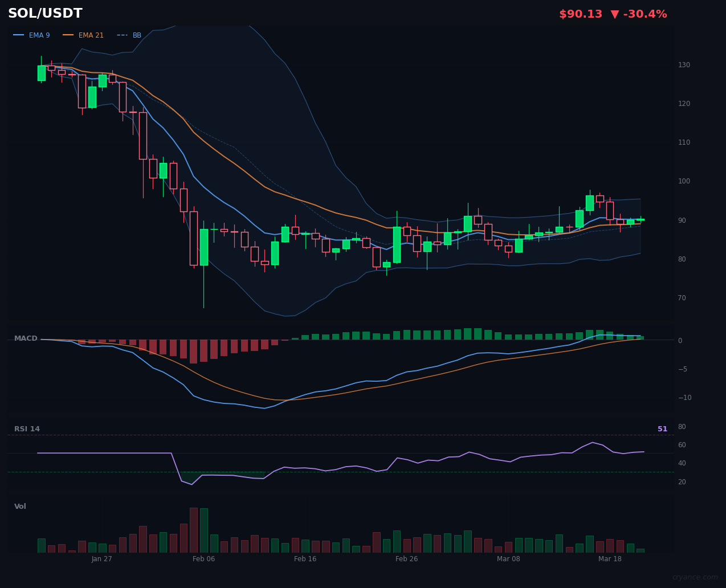Toggle the EMA 21 indicator visibility

(83, 35)
